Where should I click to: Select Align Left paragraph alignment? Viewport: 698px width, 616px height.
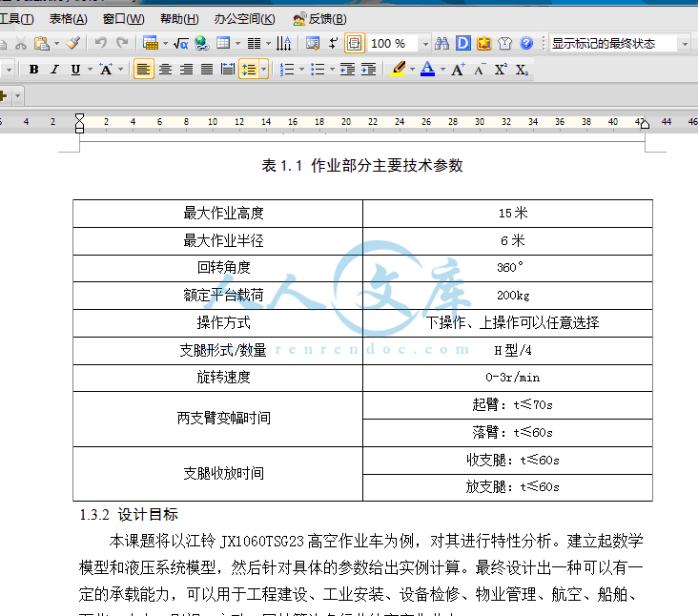[x=143, y=70]
